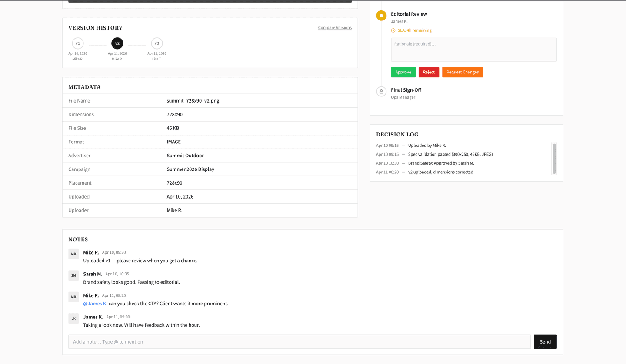Viewport: 626px width, 364px height.
Task: Open Compare Versions
Action: tap(334, 27)
